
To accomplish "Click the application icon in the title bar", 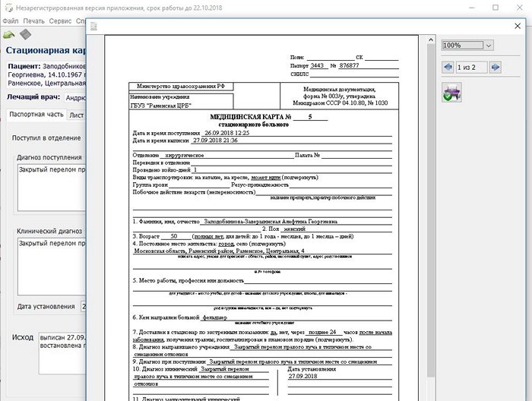I will click(7, 7).
